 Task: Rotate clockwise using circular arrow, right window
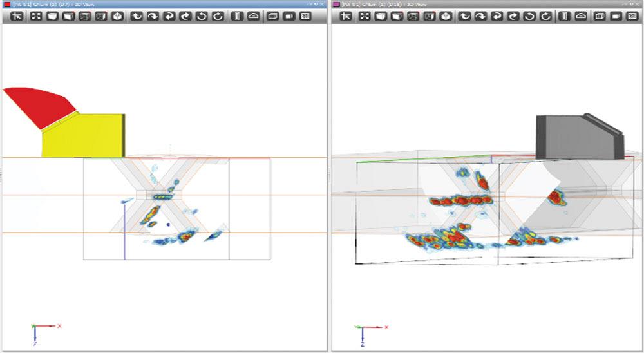[546, 16]
